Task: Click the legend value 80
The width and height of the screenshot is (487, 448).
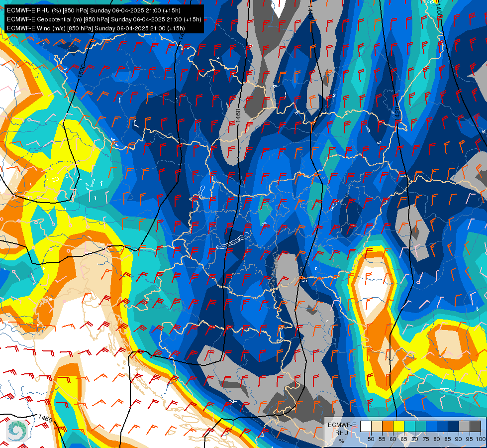Action: (x=437, y=439)
